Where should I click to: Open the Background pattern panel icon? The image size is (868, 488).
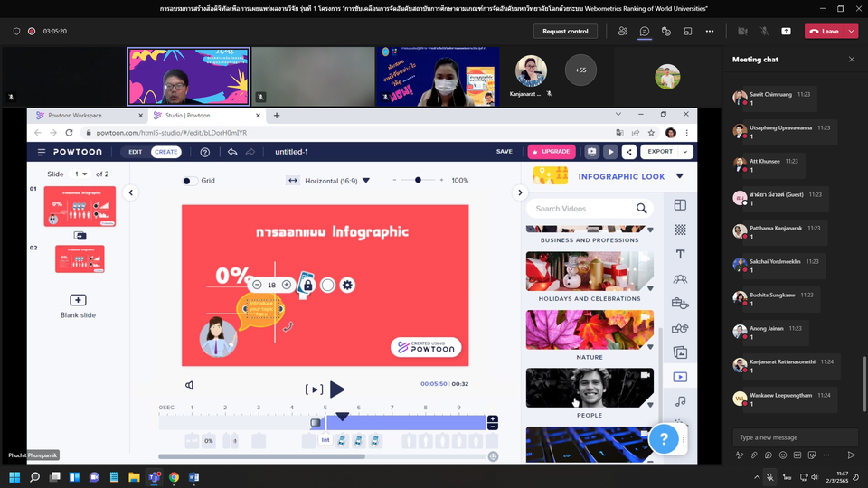[x=680, y=230]
